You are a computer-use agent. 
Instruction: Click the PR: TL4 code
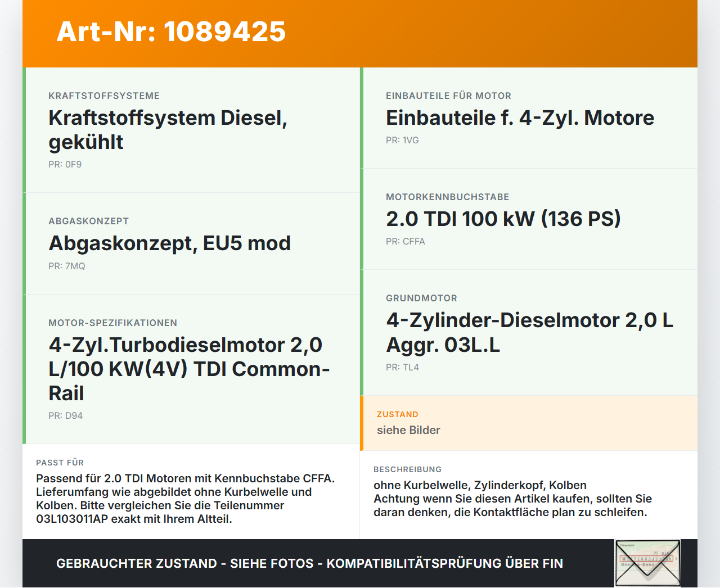point(403,368)
